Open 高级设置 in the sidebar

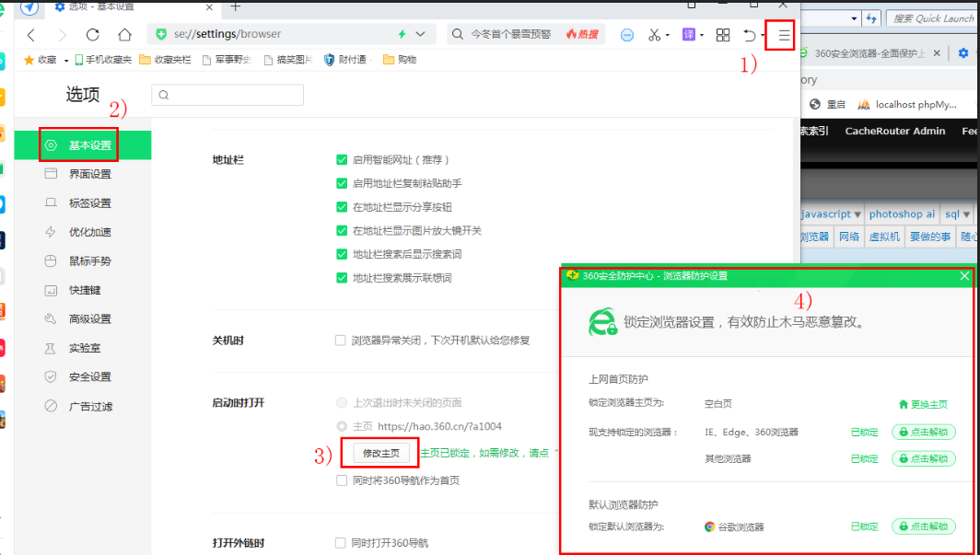pyautogui.click(x=83, y=319)
